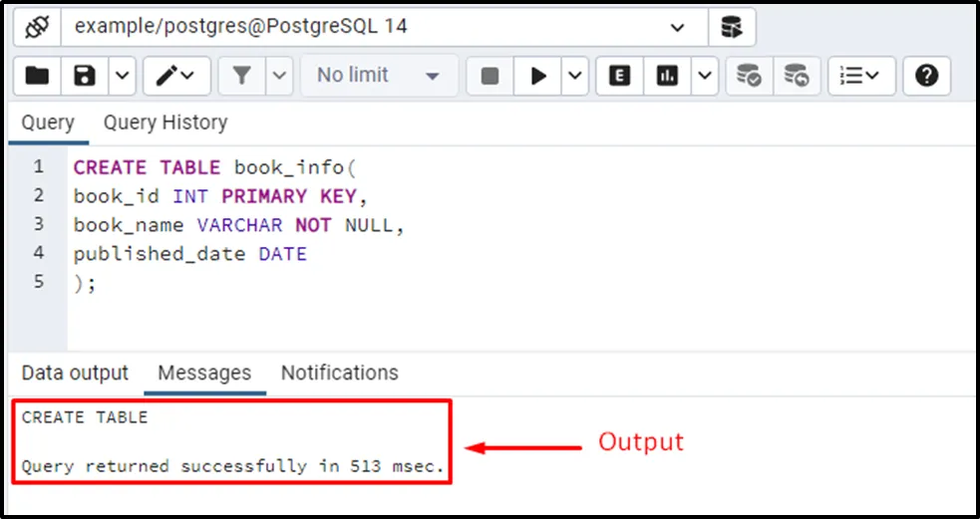
Task: Click the 'book_id INT PRIMARY KEY,' line
Action: point(221,196)
